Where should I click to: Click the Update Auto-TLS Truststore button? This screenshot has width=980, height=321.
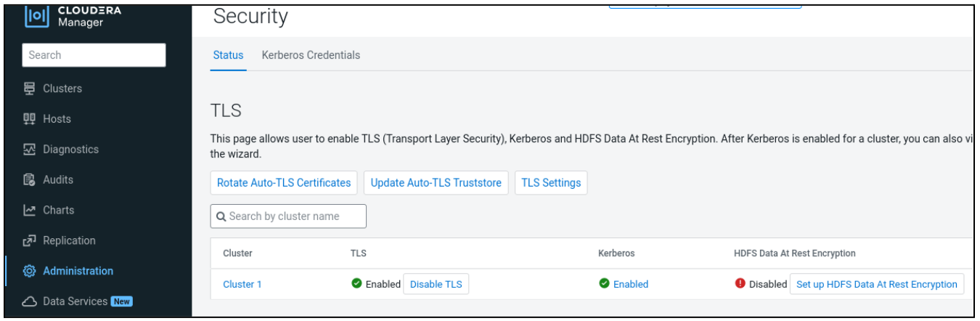click(x=436, y=183)
